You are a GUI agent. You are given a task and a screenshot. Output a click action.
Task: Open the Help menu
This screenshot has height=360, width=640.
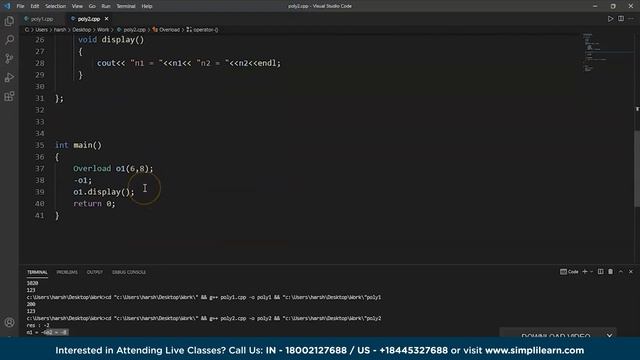[147, 6]
